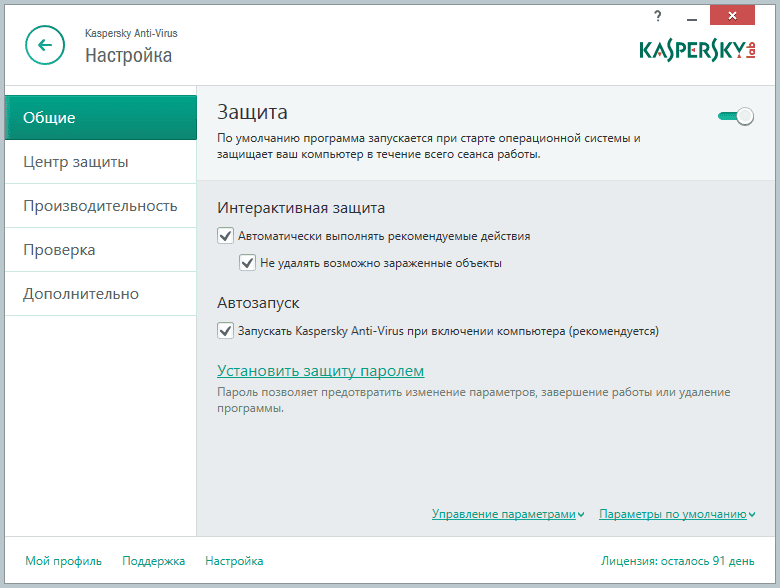This screenshot has width=780, height=588.
Task: Toggle the Защита protection switch
Action: tap(736, 116)
